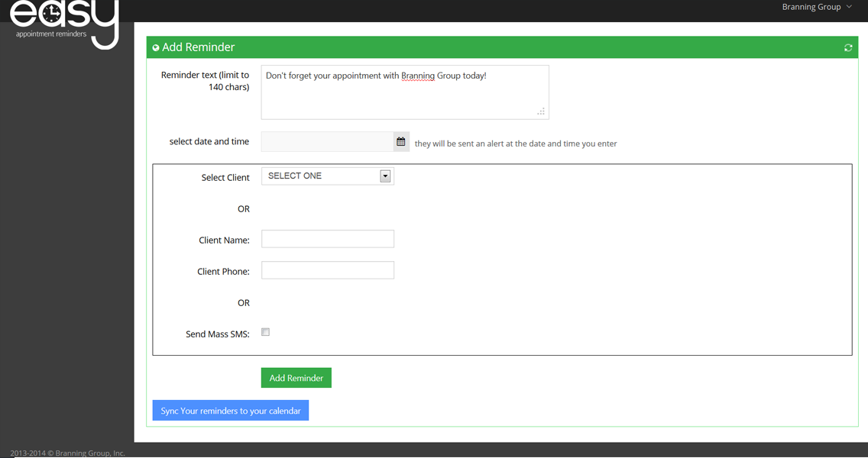Click the 'Reminder text (limit to 140 chars)' label

point(205,81)
